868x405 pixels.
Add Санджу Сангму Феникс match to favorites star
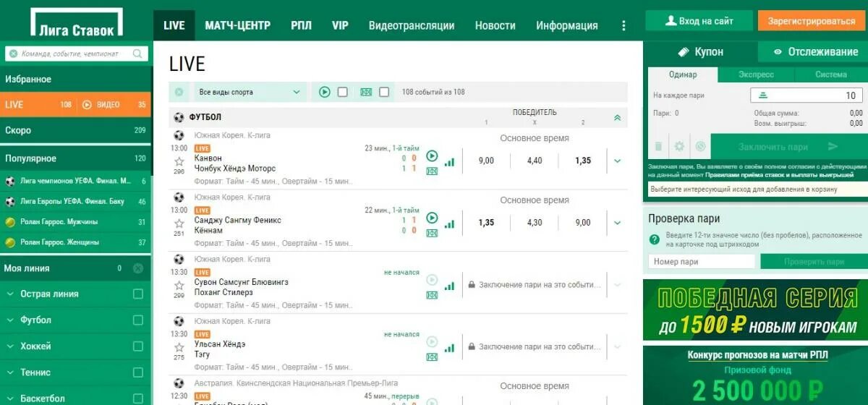179,223
